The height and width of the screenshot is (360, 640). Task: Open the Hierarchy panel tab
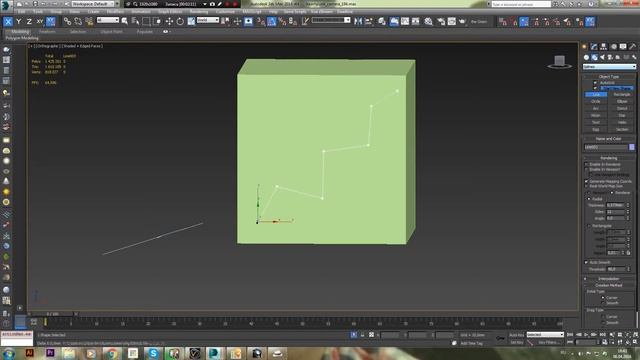(x=603, y=47)
